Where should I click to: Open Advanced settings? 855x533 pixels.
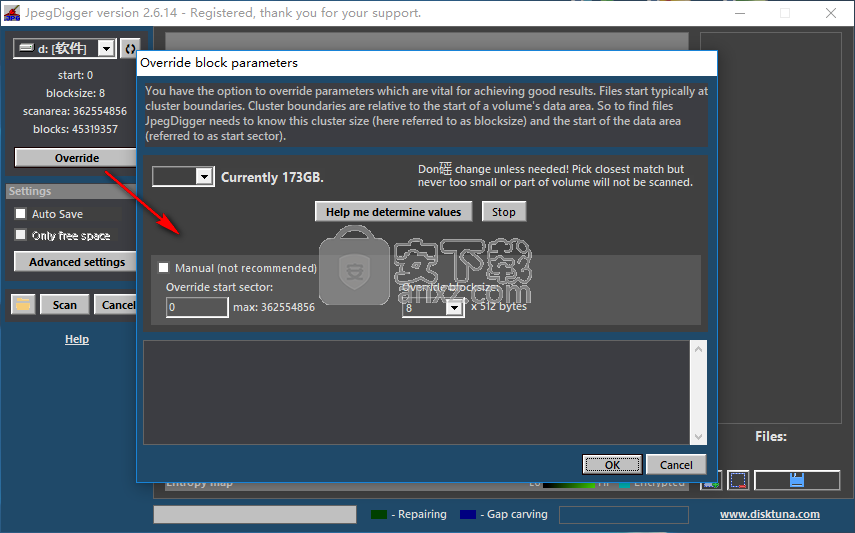76,262
